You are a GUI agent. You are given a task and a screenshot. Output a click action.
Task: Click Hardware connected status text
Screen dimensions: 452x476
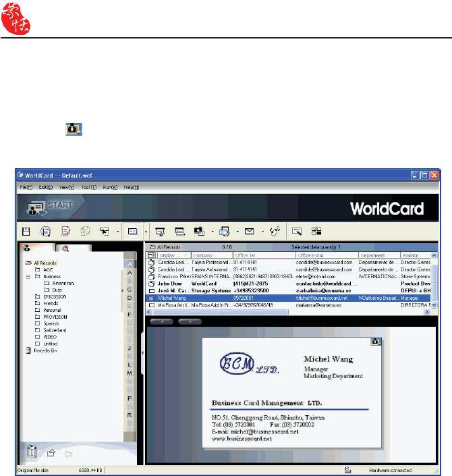[390, 470]
